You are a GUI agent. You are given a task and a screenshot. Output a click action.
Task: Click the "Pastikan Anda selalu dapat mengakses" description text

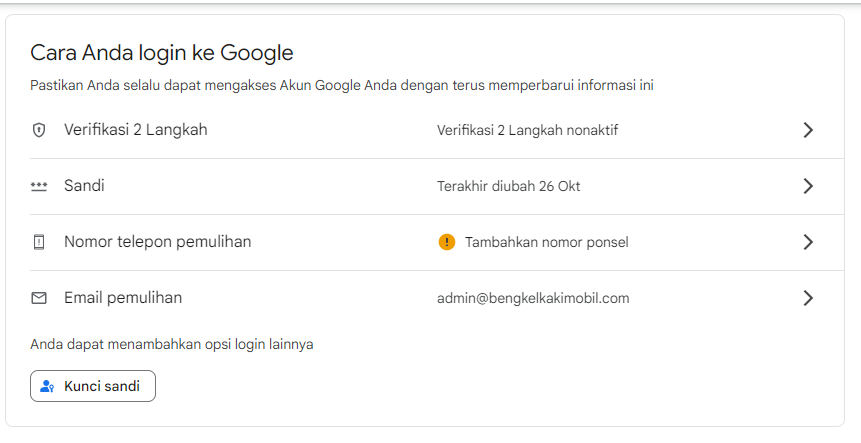[342, 86]
